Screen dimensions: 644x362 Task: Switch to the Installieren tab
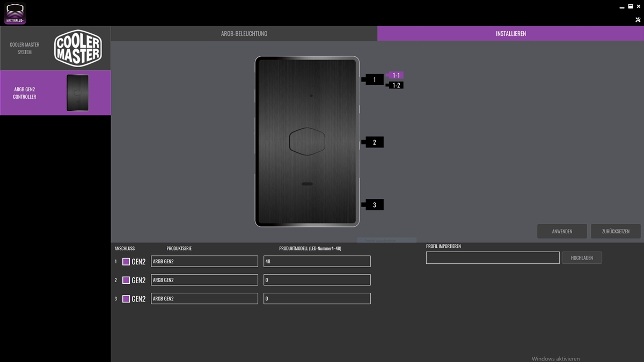coord(510,33)
